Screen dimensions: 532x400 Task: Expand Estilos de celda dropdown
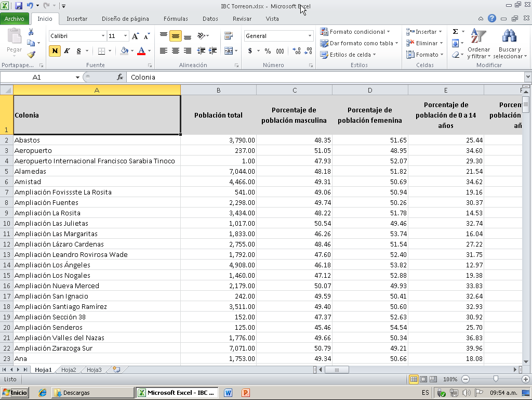point(374,55)
